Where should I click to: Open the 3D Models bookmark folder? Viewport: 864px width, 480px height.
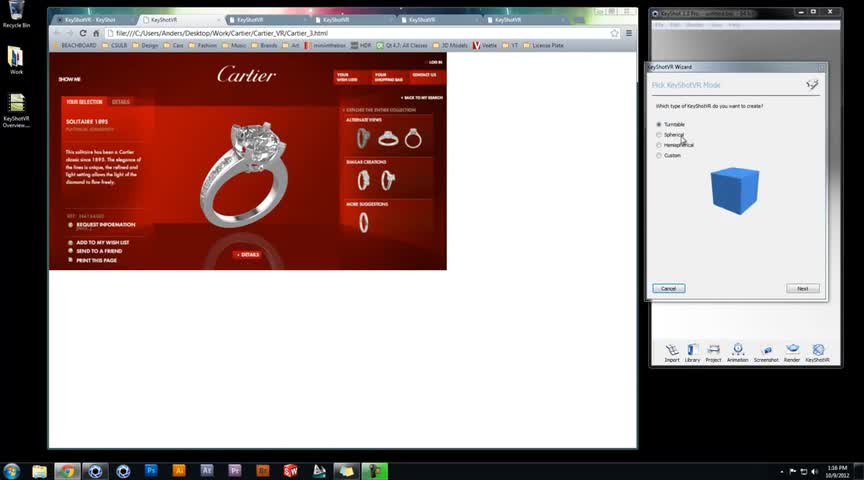(x=450, y=46)
